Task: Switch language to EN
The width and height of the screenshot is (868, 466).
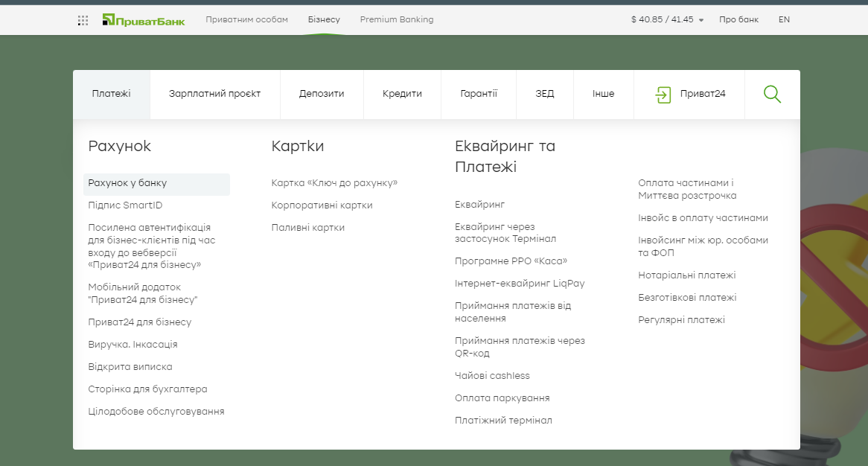Action: pos(784,19)
